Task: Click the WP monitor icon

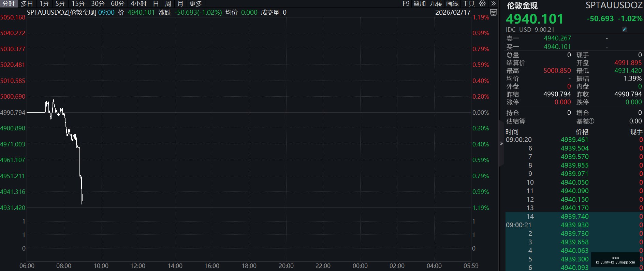Action: pos(493,12)
